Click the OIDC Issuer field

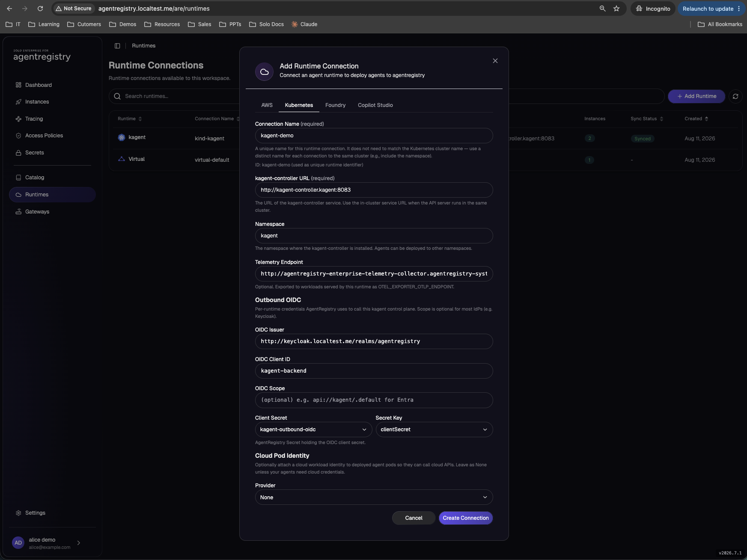374,341
